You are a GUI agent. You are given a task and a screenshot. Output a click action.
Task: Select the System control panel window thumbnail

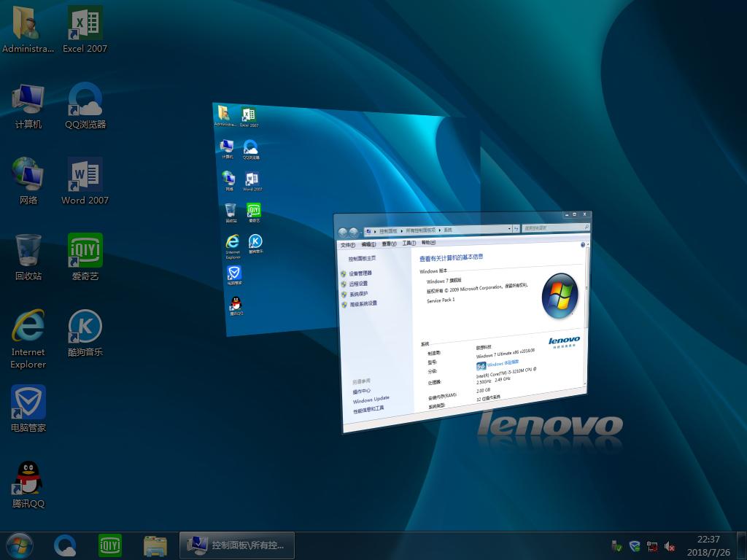coord(463,321)
